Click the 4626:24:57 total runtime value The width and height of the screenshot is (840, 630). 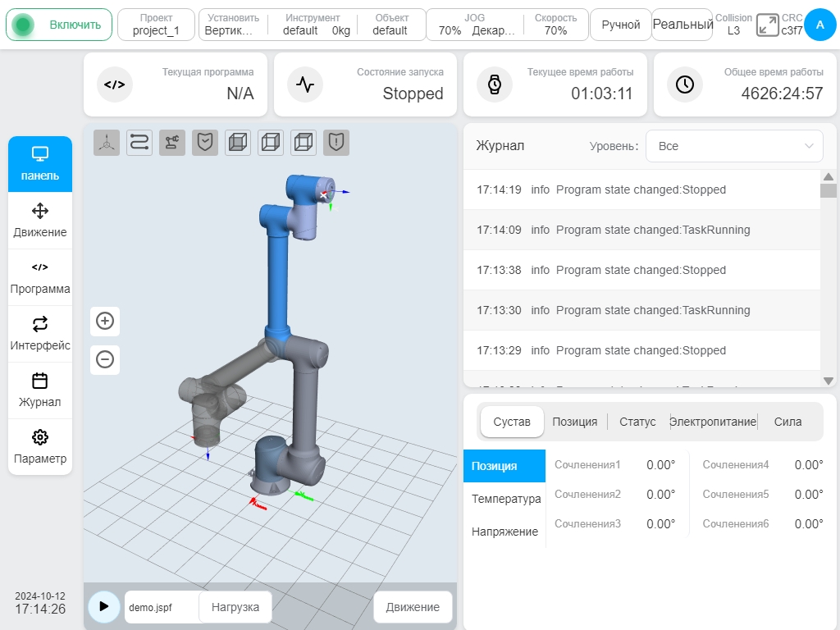[x=782, y=94]
